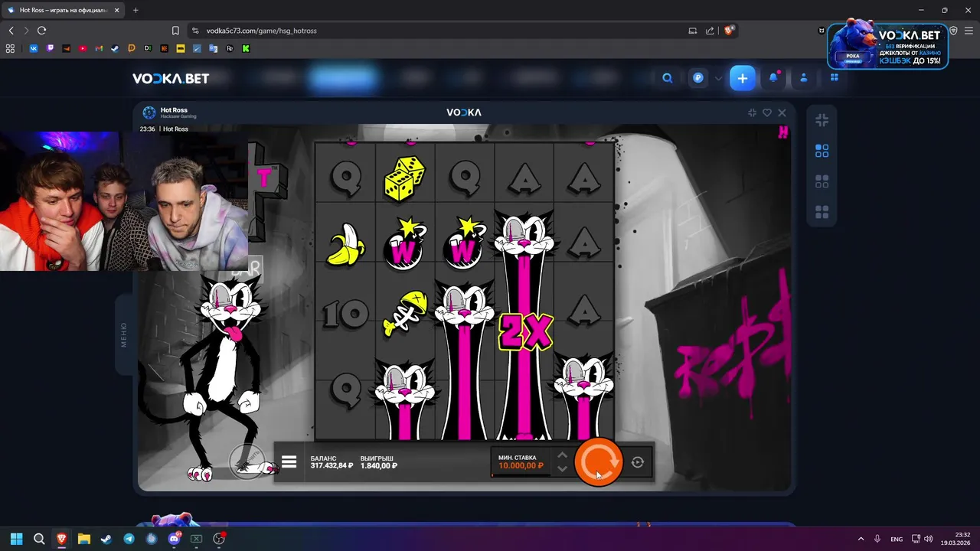Open the blue grid menu icon
The width and height of the screenshot is (980, 551).
tap(835, 77)
